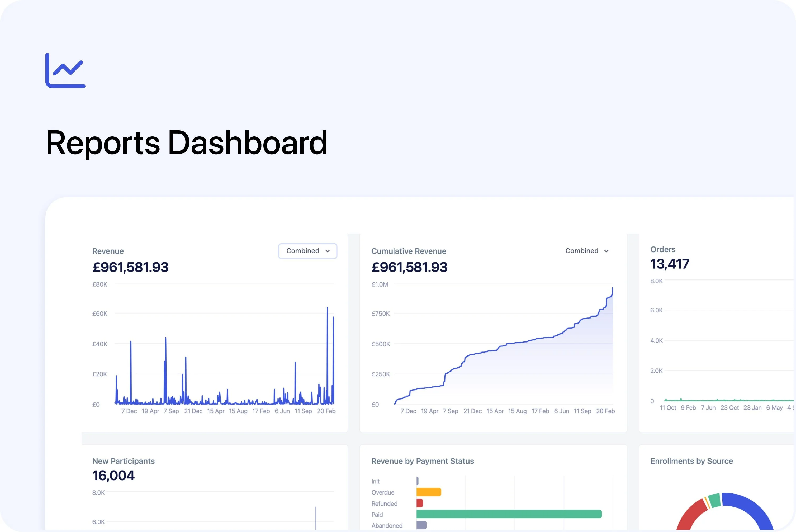
Task: Click the Paid green bar
Action: pyautogui.click(x=509, y=514)
